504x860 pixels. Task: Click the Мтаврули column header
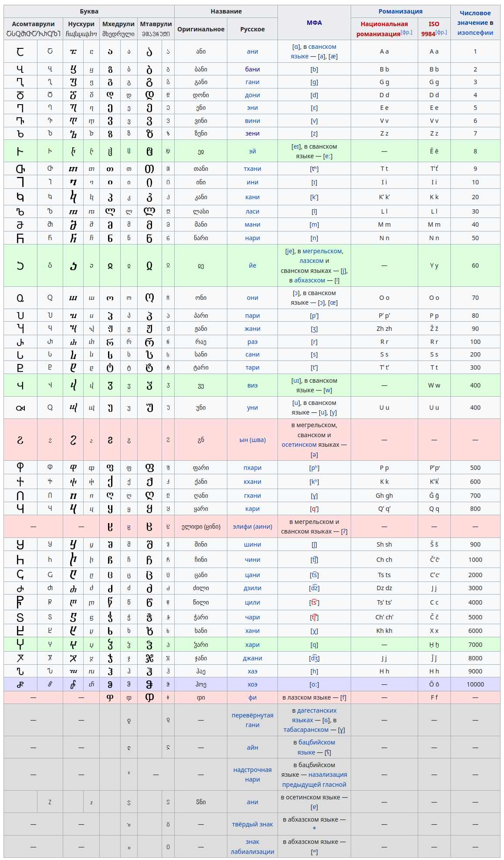pyautogui.click(x=156, y=29)
